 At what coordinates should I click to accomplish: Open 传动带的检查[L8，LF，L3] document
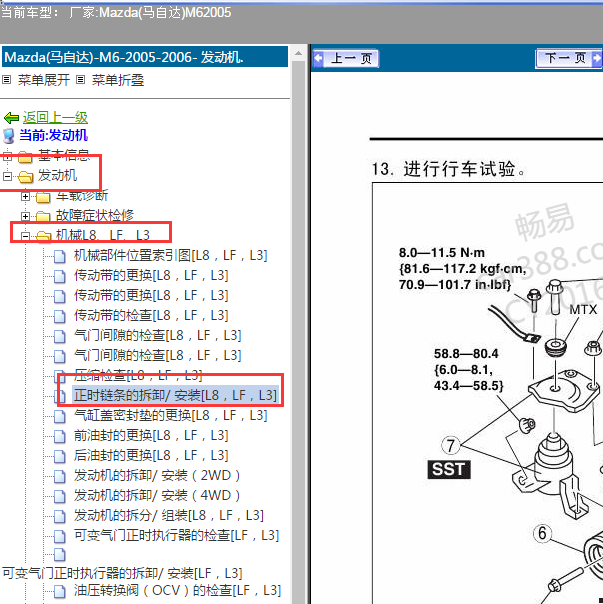pos(151,315)
